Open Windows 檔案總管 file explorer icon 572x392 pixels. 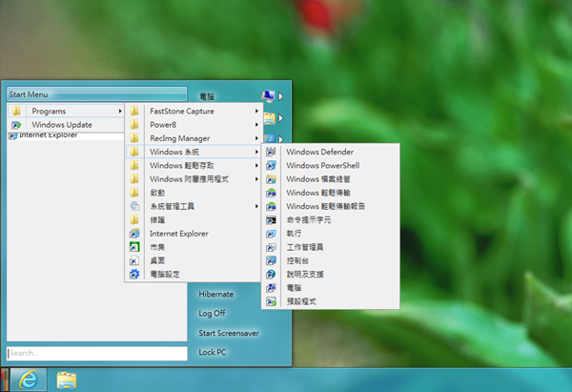click(271, 179)
